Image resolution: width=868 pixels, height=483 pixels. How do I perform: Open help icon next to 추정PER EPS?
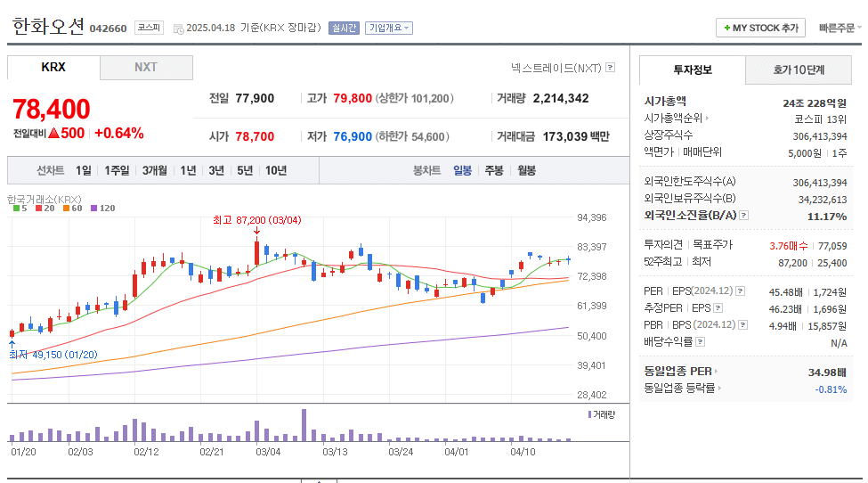click(718, 308)
